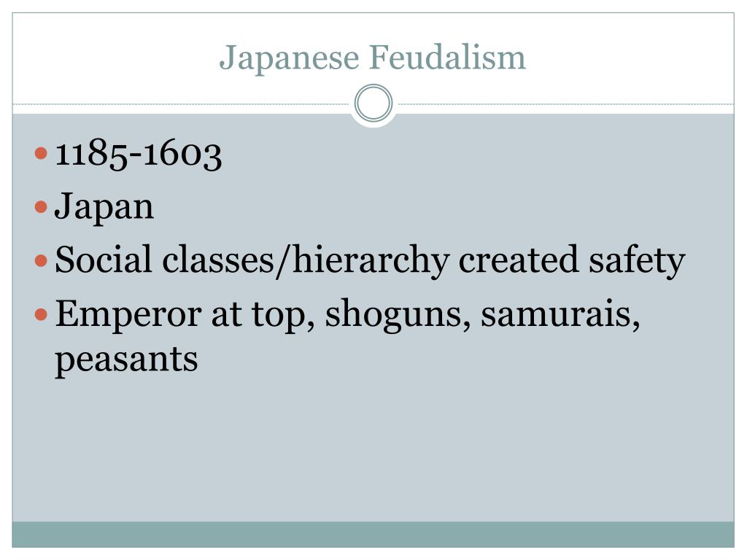Click the dark teal footer bar
The width and height of the screenshot is (747, 560).
click(373, 534)
